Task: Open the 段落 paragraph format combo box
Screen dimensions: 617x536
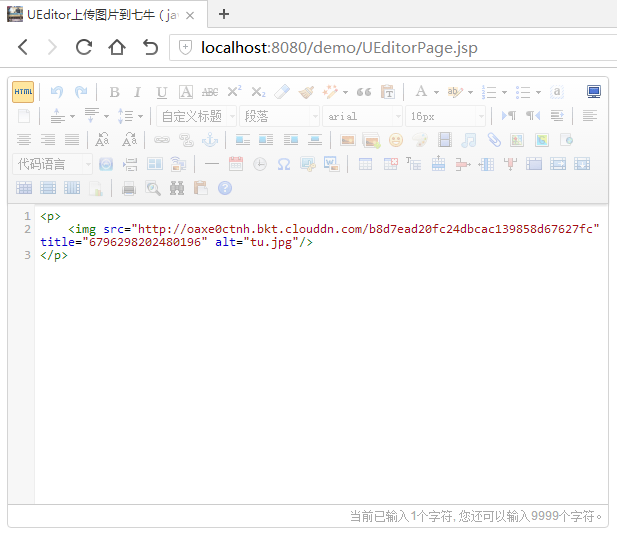Action: tap(279, 116)
